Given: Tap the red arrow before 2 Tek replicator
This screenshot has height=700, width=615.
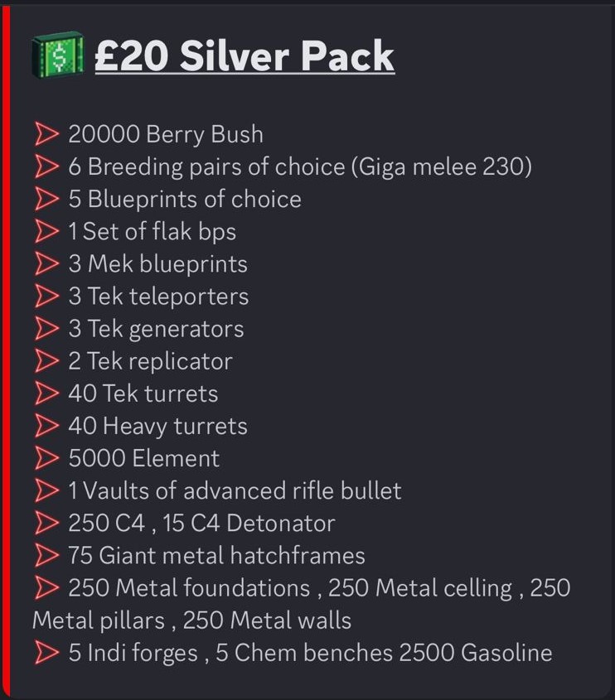Looking at the screenshot, I should [46, 360].
